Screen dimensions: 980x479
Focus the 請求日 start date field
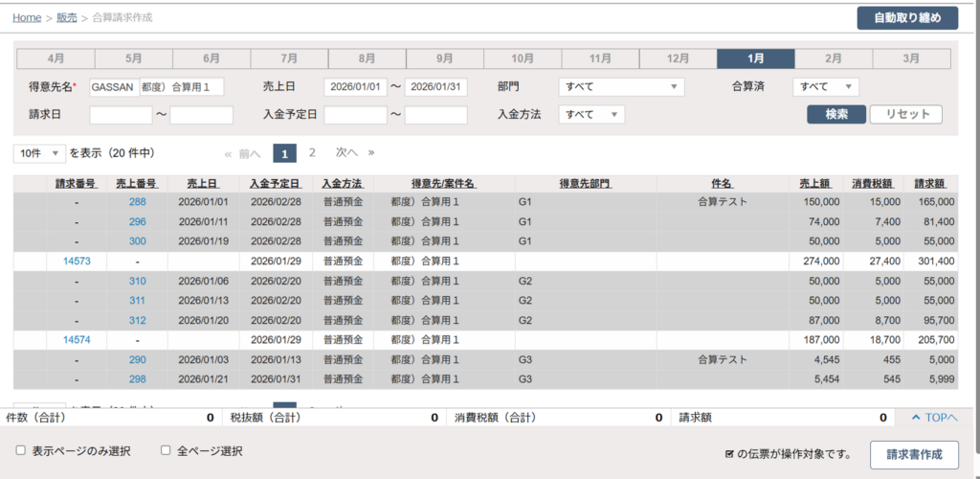(x=121, y=115)
